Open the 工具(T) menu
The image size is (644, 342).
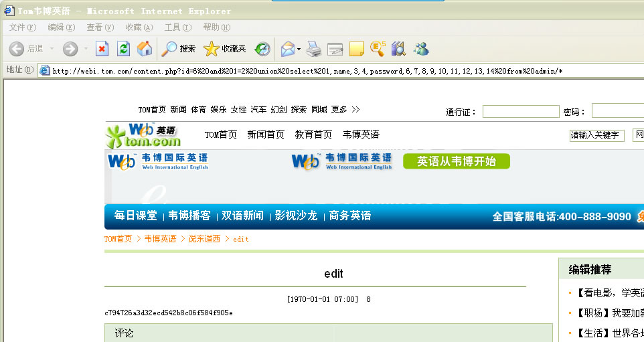(178, 27)
